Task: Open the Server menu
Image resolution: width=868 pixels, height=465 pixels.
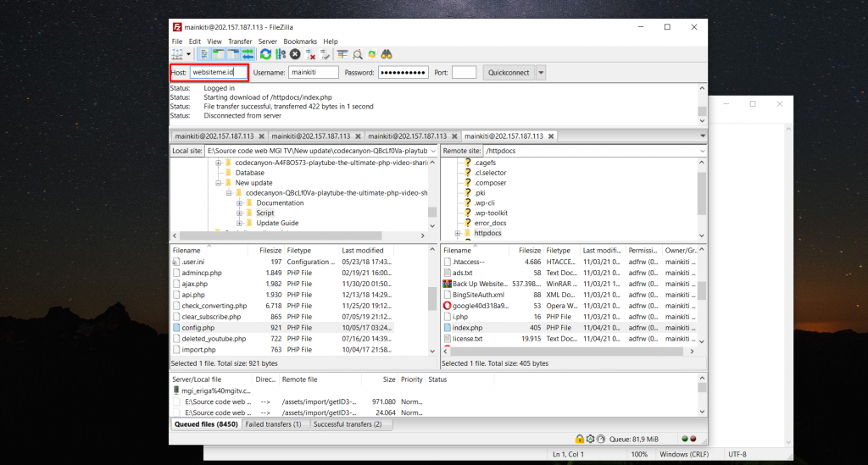Action: point(267,42)
